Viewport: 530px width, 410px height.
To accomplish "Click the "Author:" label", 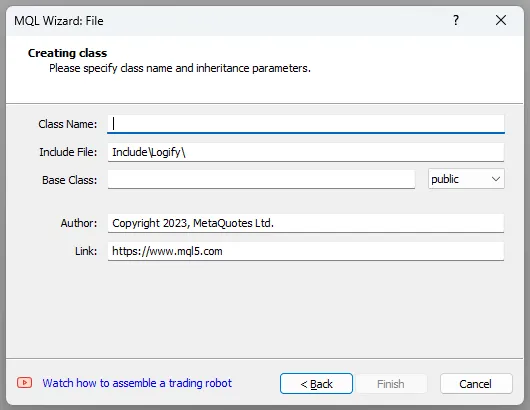I will pyautogui.click(x=79, y=223).
